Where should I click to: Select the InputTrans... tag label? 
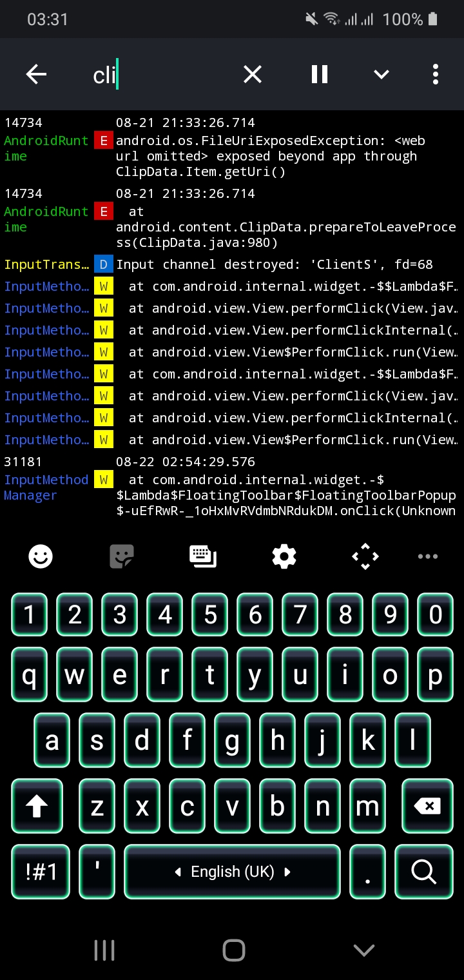(x=46, y=264)
